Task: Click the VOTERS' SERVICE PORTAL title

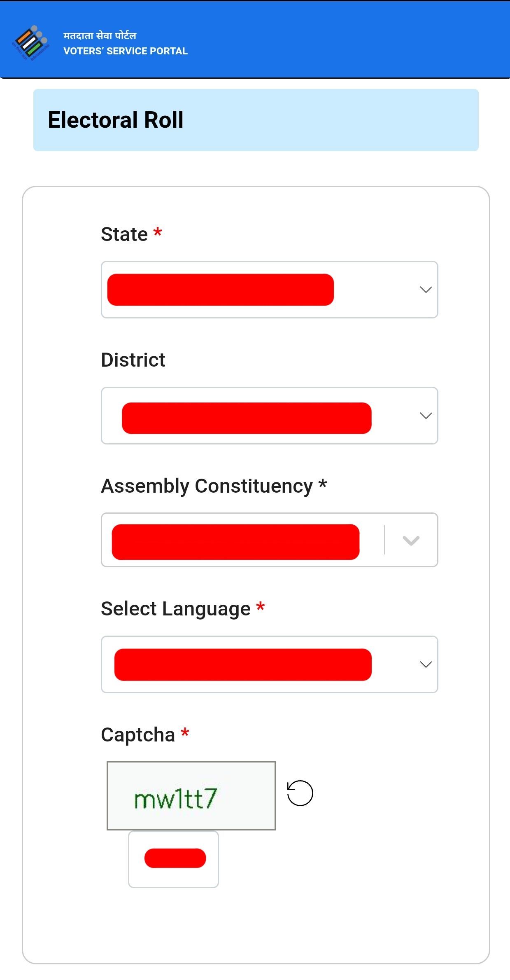Action: 126,51
